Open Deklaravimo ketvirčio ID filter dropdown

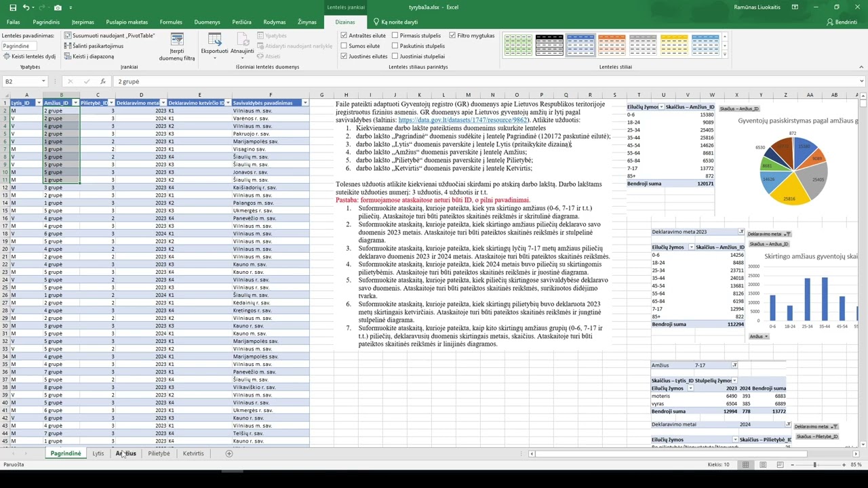229,103
